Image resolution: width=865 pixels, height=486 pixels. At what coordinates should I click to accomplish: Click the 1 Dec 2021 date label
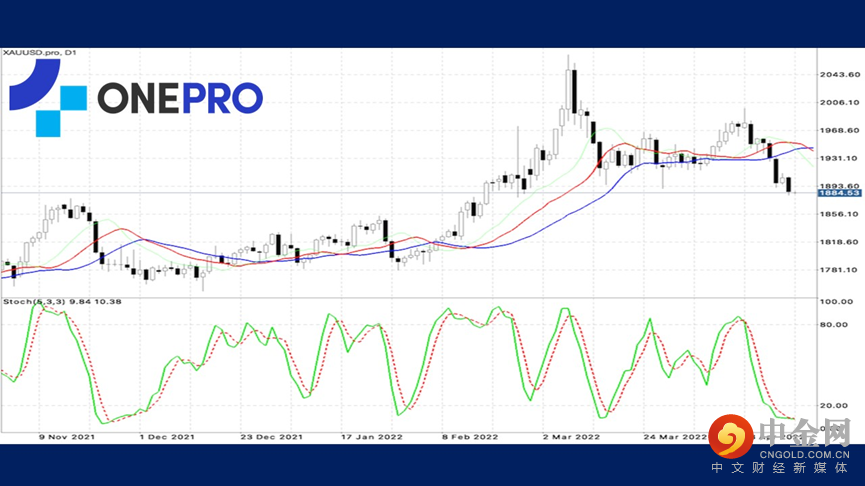167,437
